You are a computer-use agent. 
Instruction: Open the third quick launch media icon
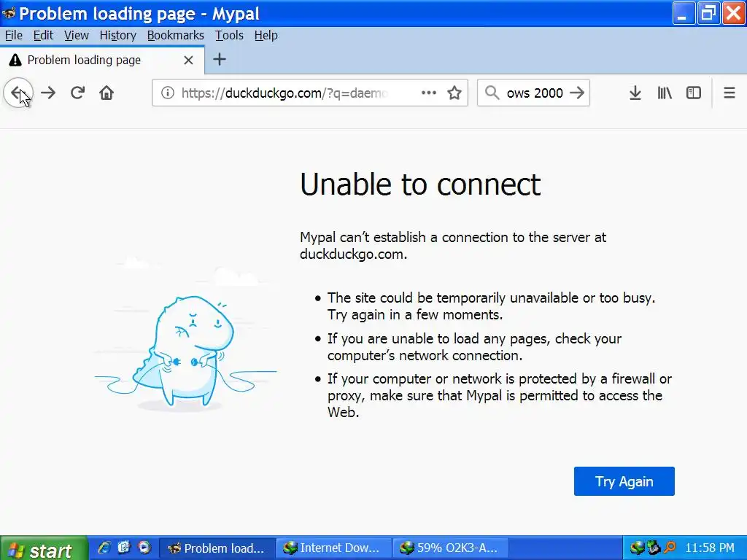coord(144,548)
